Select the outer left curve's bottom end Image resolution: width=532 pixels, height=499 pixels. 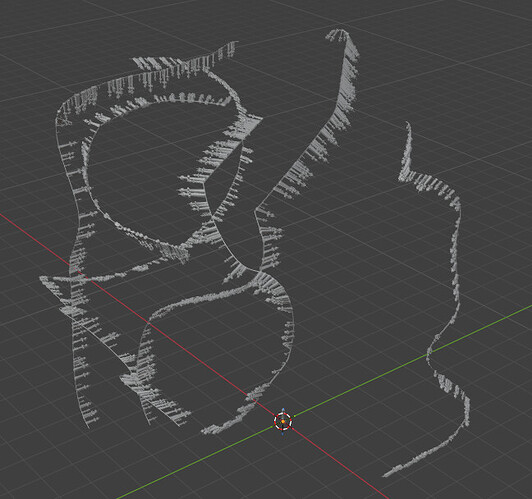click(x=89, y=427)
